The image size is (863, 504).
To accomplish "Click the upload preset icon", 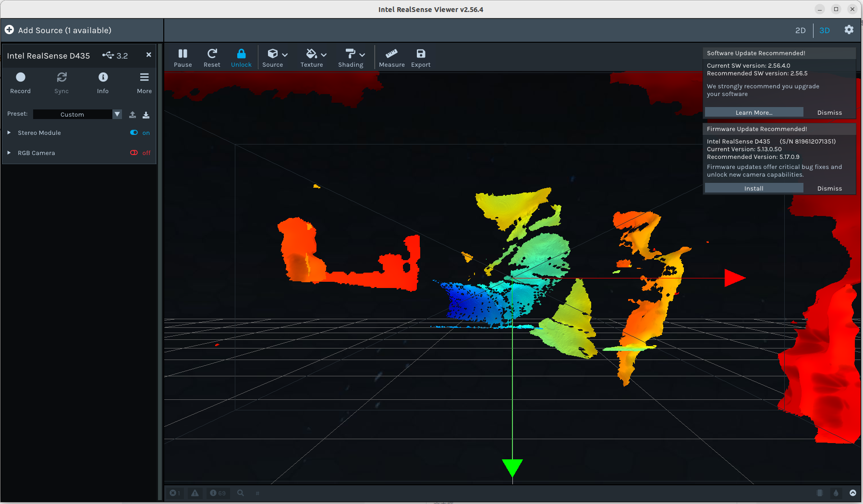I will (x=133, y=115).
